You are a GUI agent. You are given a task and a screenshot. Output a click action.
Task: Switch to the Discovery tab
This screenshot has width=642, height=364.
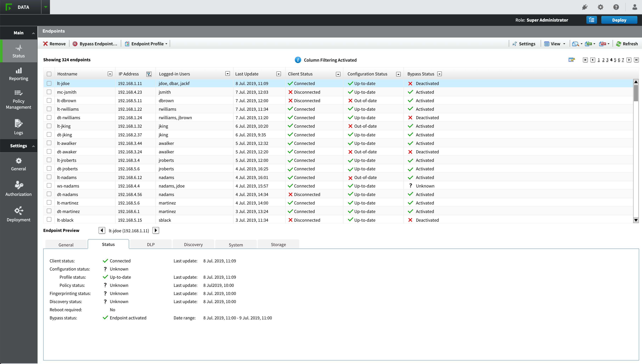click(193, 244)
